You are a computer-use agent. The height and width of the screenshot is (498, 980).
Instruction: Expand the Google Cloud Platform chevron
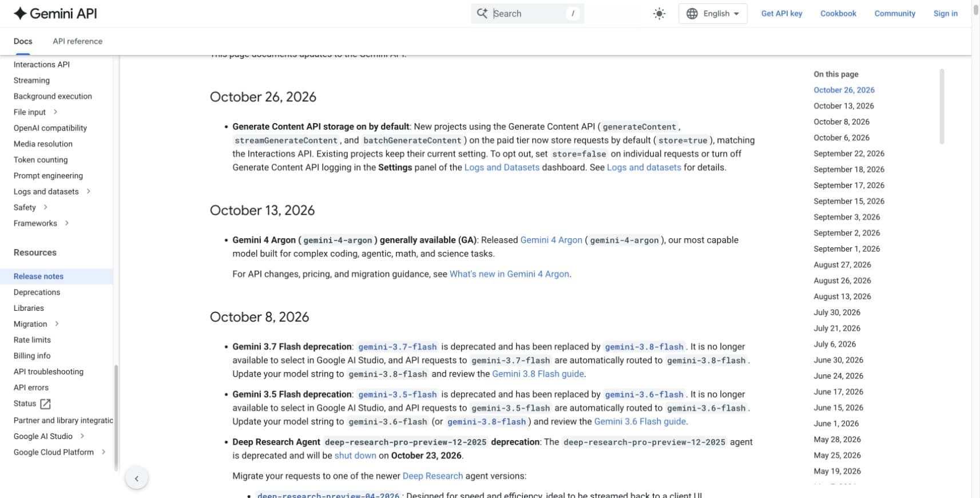point(104,452)
